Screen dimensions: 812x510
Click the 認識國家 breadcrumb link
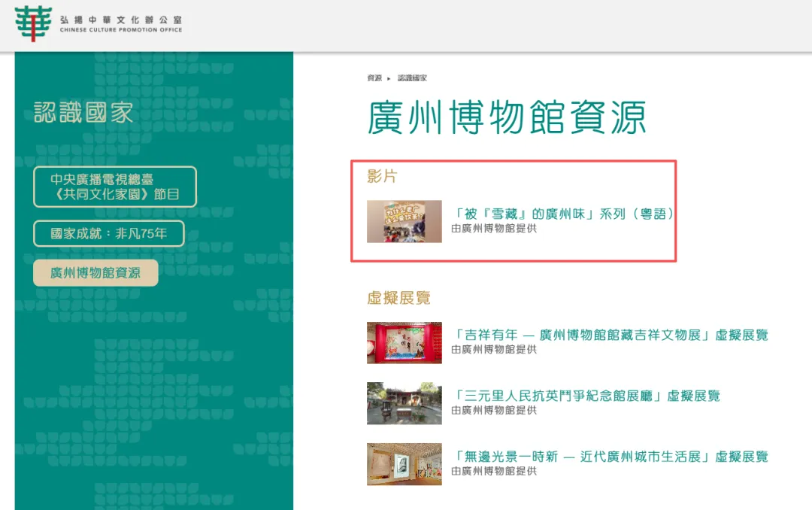pos(412,78)
